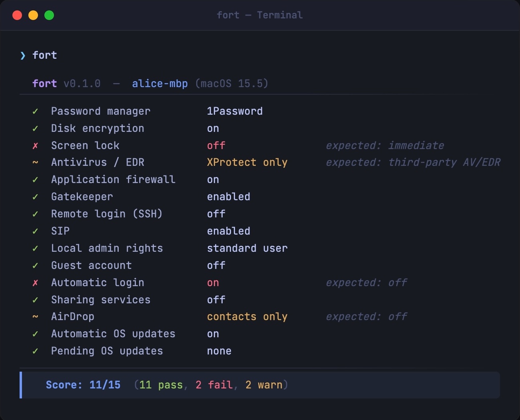This screenshot has width=520, height=420.
Task: Click the tilde warning beside Antivirus / EDR
Action: pos(35,162)
